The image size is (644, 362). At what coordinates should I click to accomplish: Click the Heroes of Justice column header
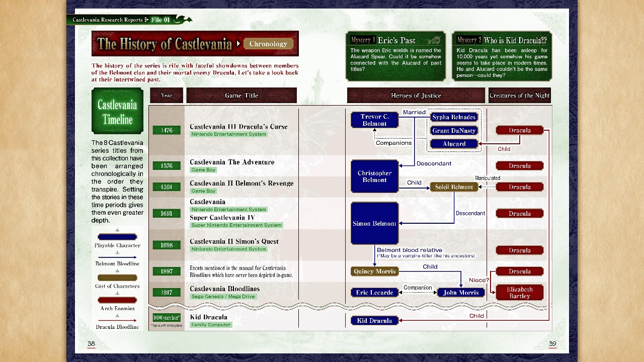416,96
